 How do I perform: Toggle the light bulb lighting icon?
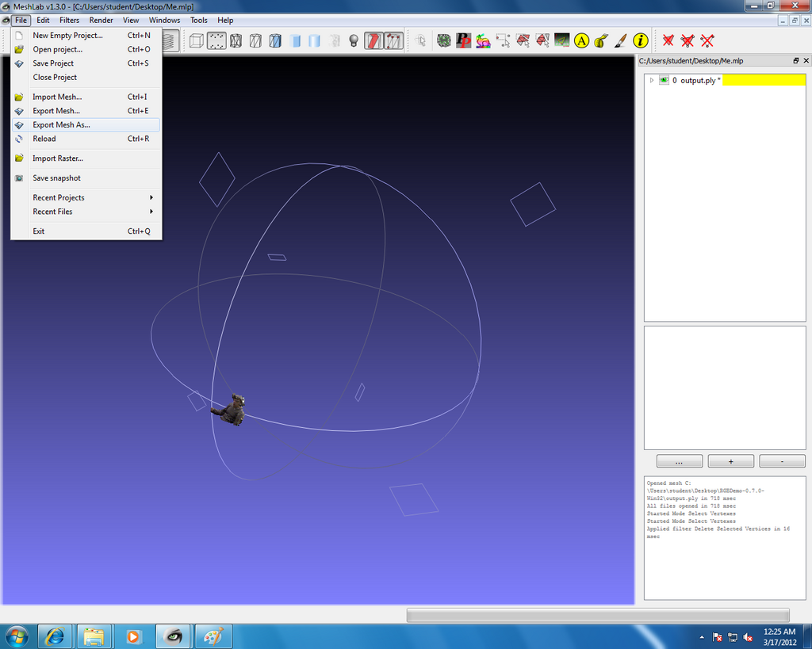click(354, 41)
